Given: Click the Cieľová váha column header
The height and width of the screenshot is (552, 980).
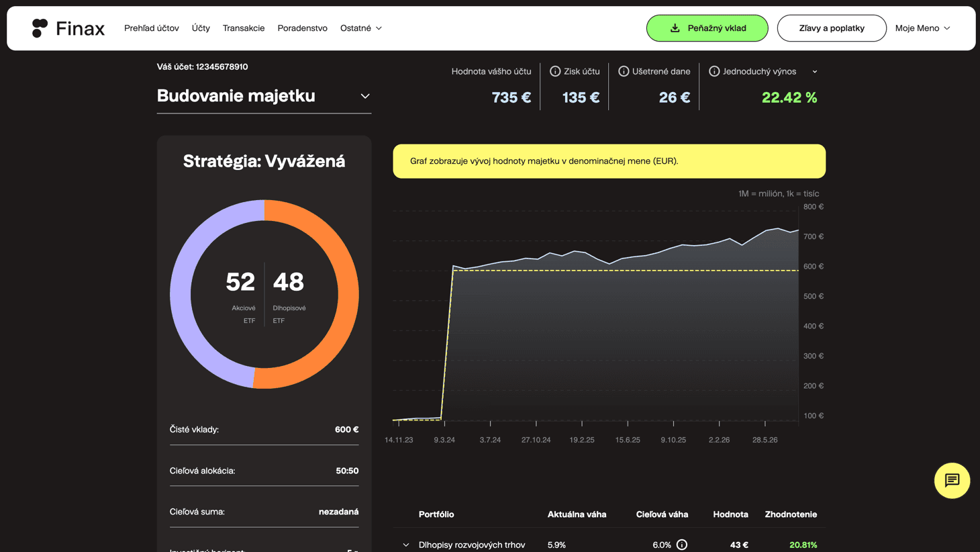Looking at the screenshot, I should pyautogui.click(x=662, y=514).
